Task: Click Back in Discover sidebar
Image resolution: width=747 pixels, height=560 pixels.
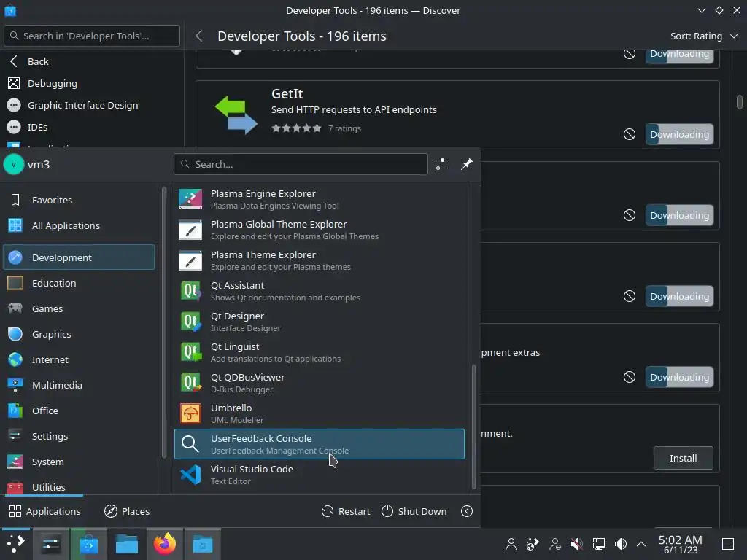Action: pos(92,61)
